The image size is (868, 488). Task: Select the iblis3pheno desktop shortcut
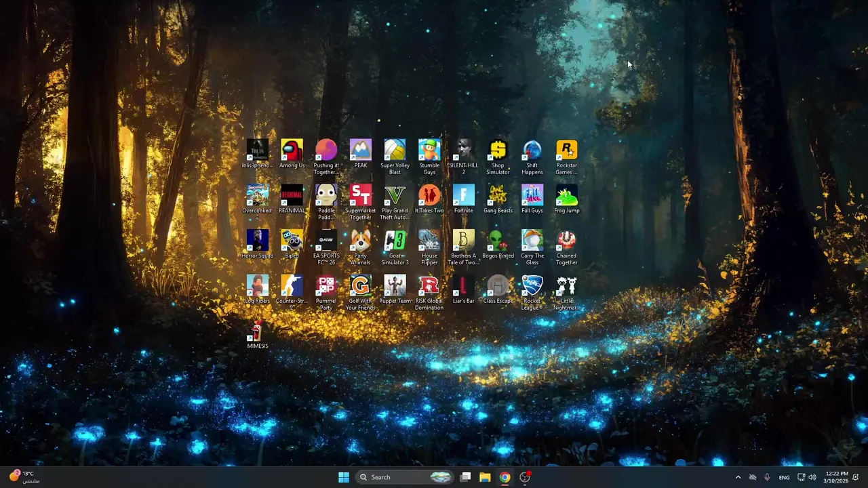(258, 155)
